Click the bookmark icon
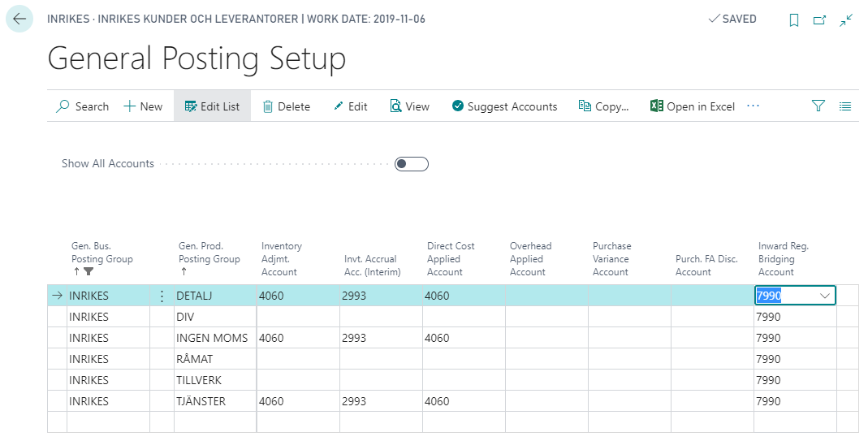This screenshot has width=868, height=441. (x=794, y=20)
